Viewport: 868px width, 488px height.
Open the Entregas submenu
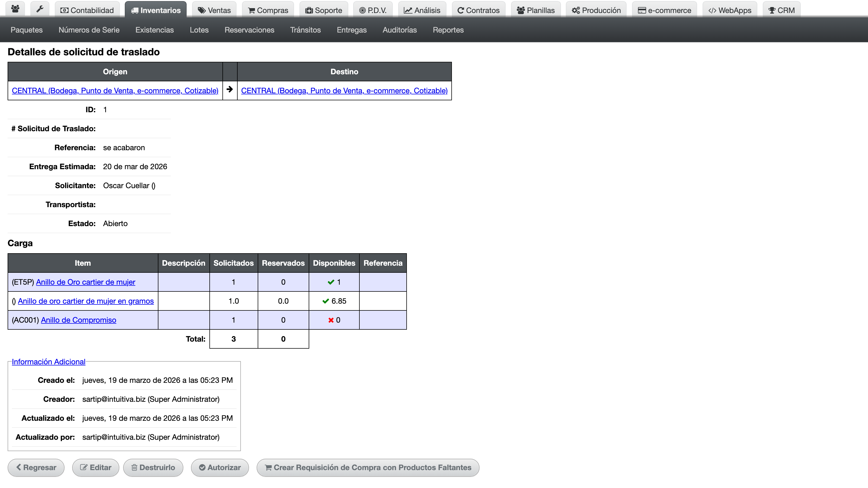pyautogui.click(x=352, y=30)
